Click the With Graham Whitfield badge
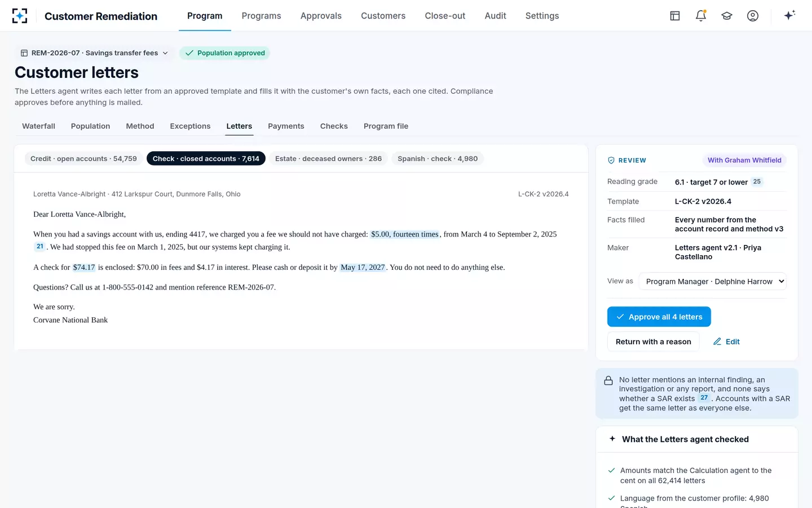812x508 pixels. coord(744,160)
